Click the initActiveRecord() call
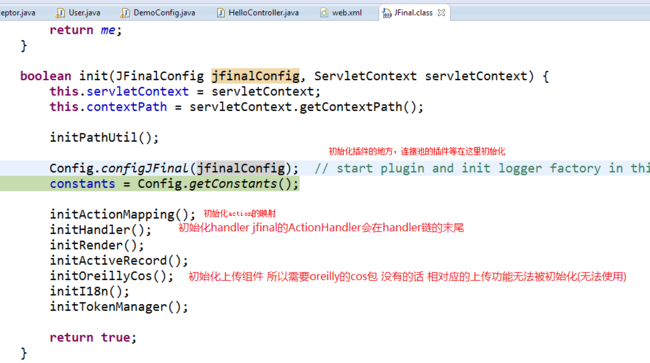Image resolution: width=650 pixels, height=363 pixels. [x=119, y=261]
